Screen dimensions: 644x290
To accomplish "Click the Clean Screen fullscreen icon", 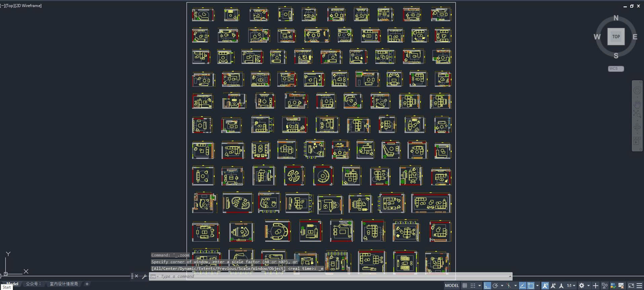I will [631, 286].
